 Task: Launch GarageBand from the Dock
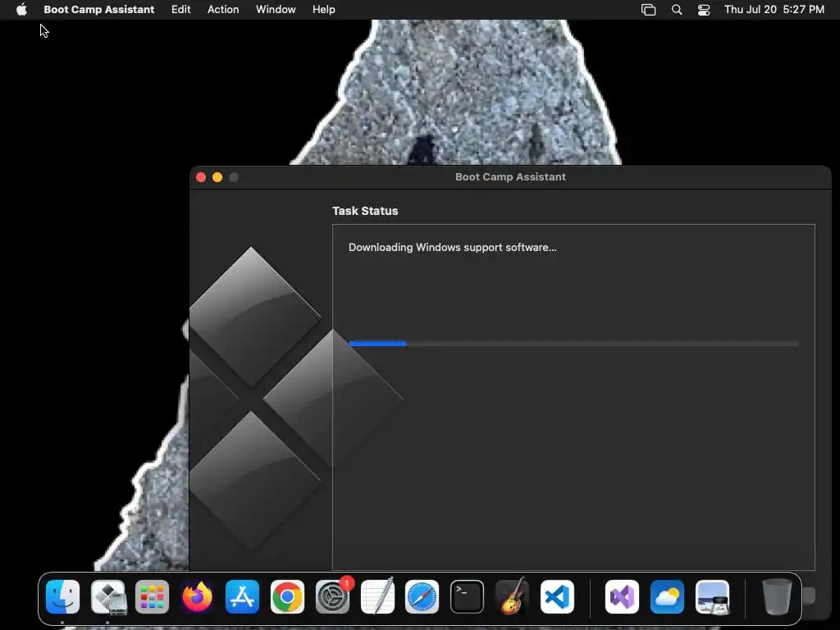(512, 597)
